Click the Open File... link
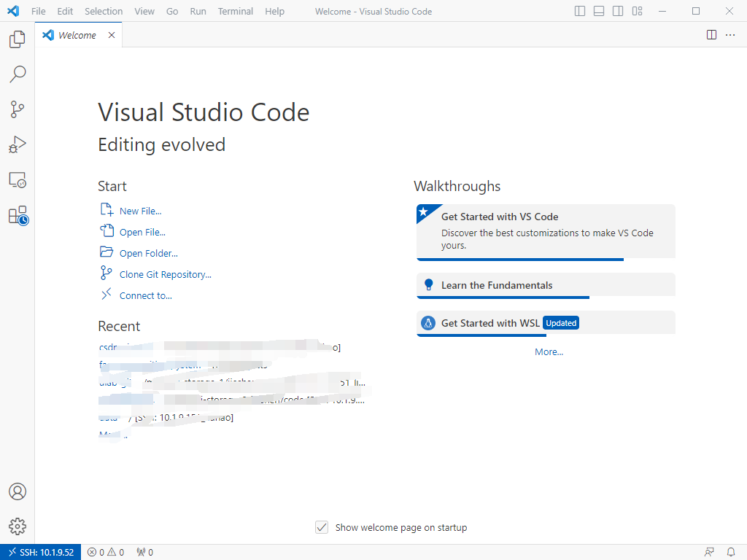The height and width of the screenshot is (560, 747). (x=142, y=232)
